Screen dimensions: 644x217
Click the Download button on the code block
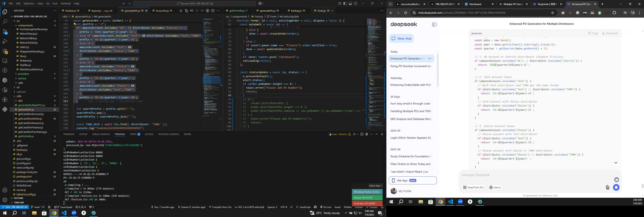[610, 33]
